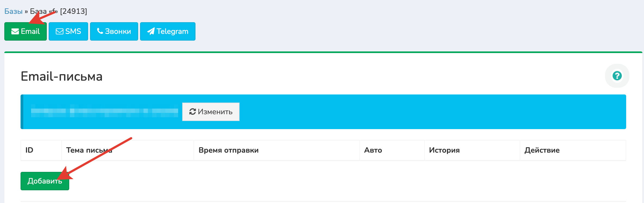Click the Действие column header

542,150
